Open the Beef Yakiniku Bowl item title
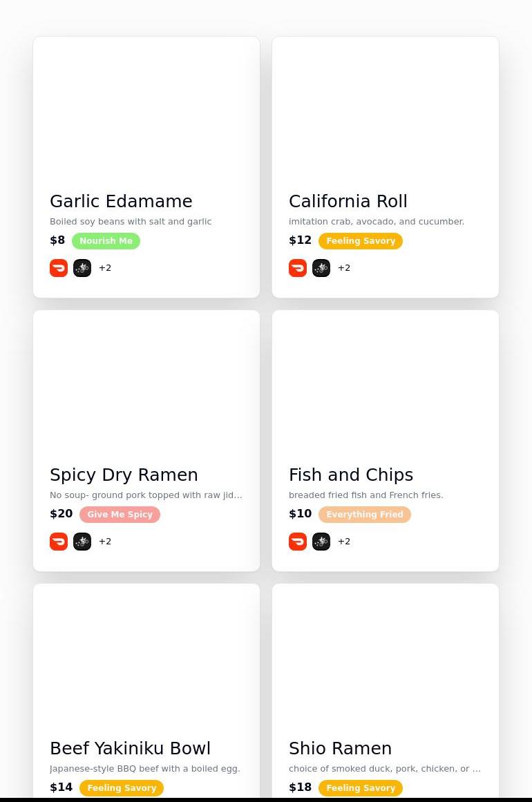The width and height of the screenshot is (532, 802). 130,748
